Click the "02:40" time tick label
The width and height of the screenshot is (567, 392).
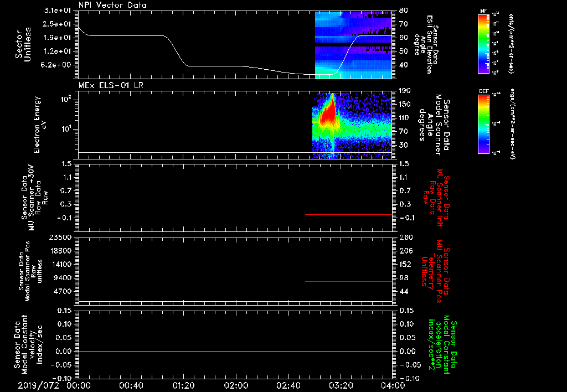tap(288, 385)
